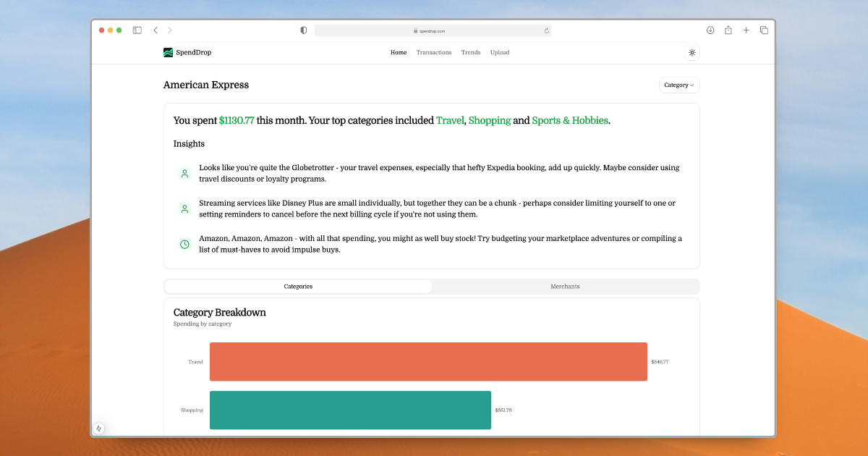Click the Shopping bar in the chart
This screenshot has height=456, width=868.
coord(350,410)
